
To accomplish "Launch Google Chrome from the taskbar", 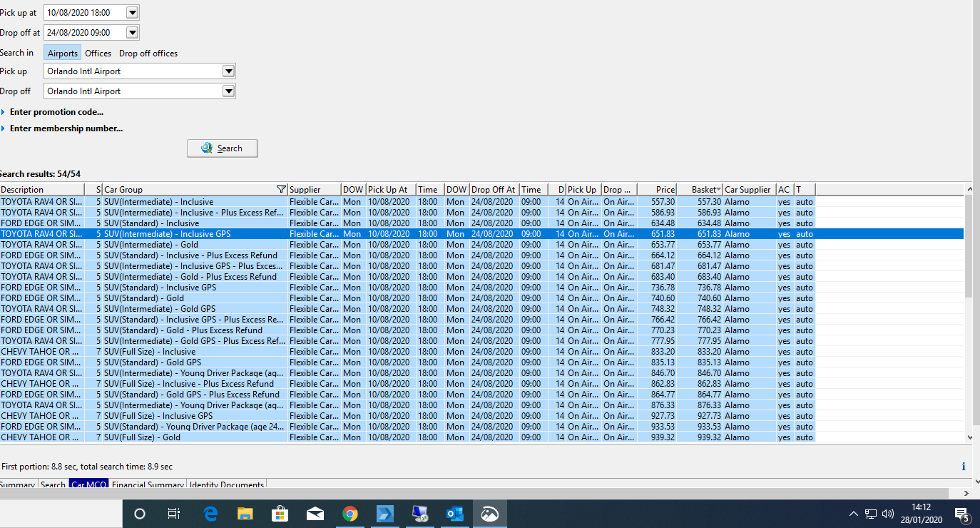I will pos(349,514).
